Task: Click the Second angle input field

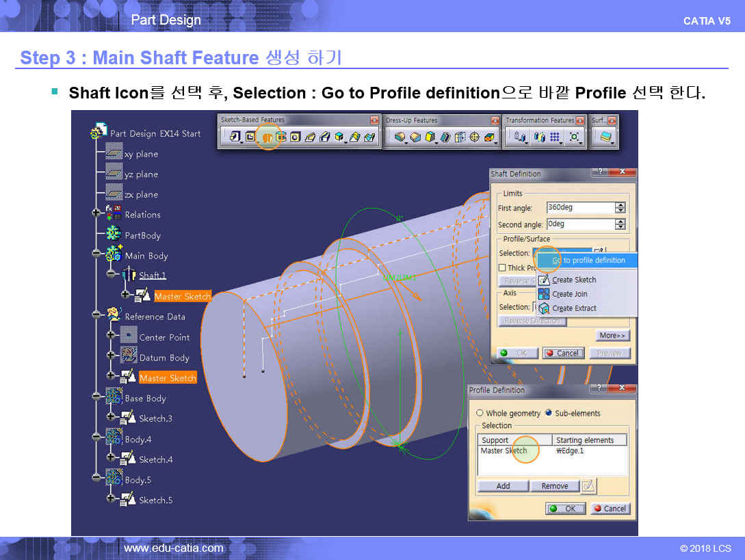Action: (579, 224)
